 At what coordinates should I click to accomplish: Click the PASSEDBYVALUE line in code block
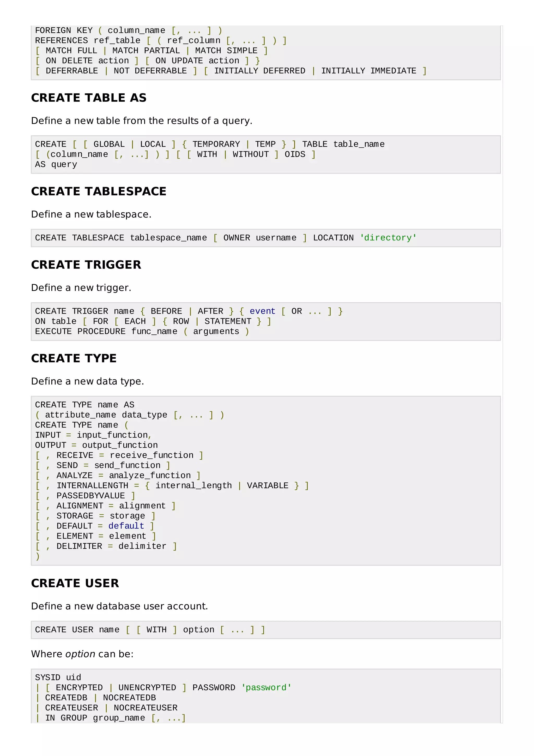click(90, 496)
